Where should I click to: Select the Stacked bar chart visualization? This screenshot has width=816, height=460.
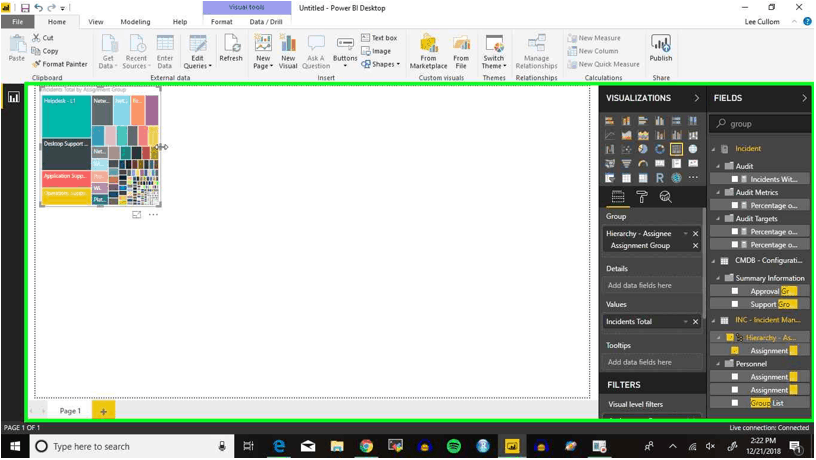pyautogui.click(x=609, y=121)
